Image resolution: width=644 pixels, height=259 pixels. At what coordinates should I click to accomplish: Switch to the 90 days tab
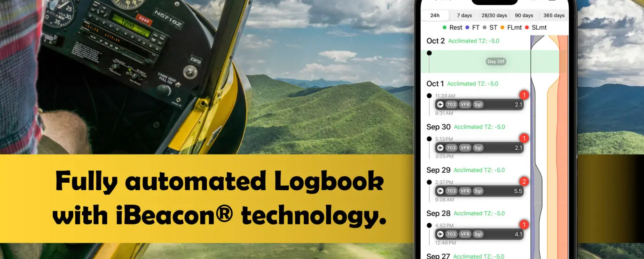click(x=524, y=15)
